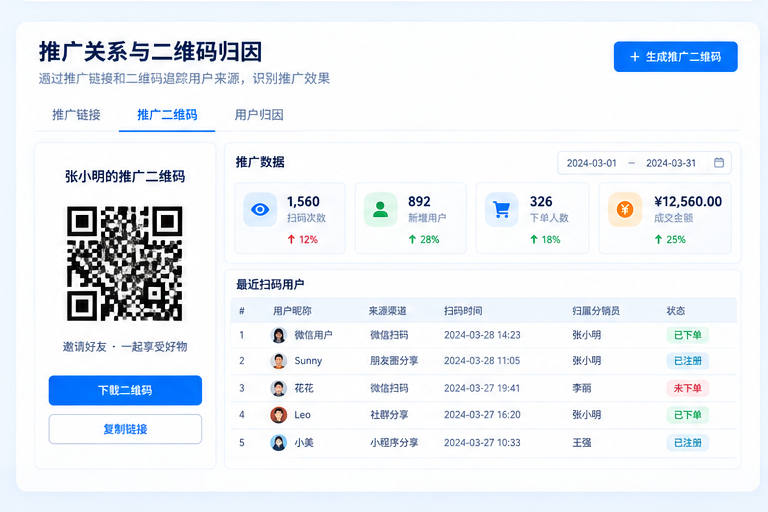Click the shopping cart icon for orders
The height and width of the screenshot is (512, 768).
502,210
